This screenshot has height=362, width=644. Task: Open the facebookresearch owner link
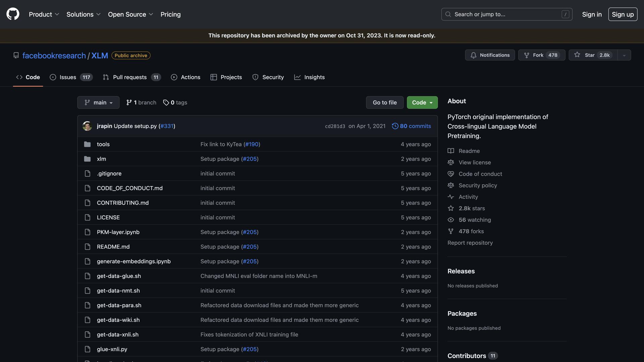pyautogui.click(x=54, y=56)
